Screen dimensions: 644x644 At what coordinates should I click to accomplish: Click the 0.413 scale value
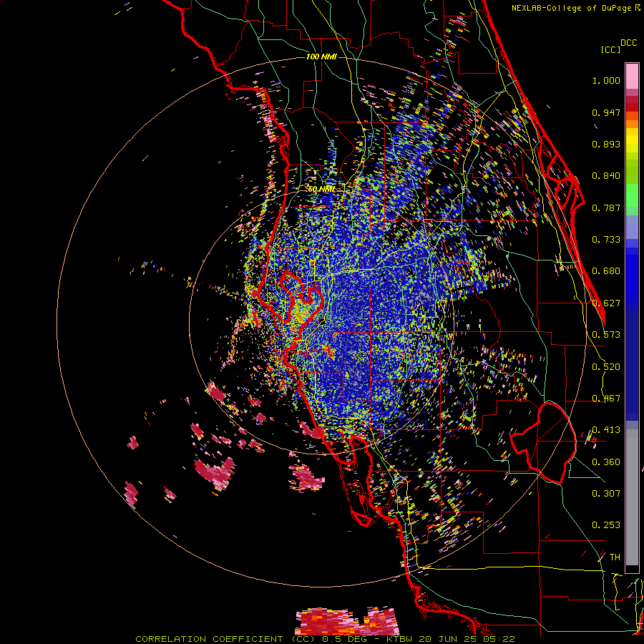point(606,430)
